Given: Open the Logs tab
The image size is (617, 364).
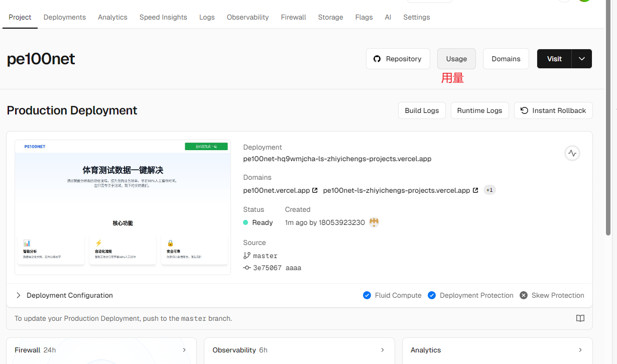Looking at the screenshot, I should (207, 17).
